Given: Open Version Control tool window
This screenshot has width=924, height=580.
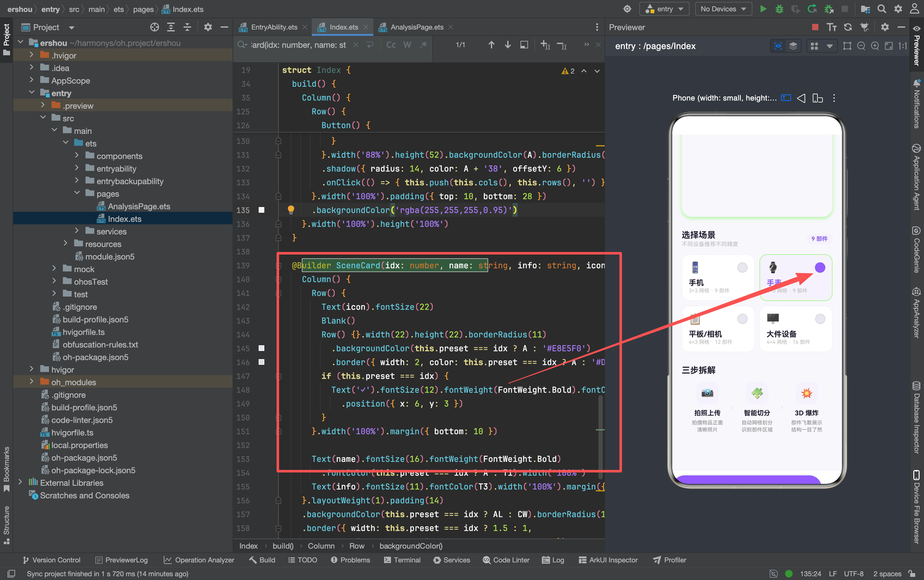Looking at the screenshot, I should 52,560.
